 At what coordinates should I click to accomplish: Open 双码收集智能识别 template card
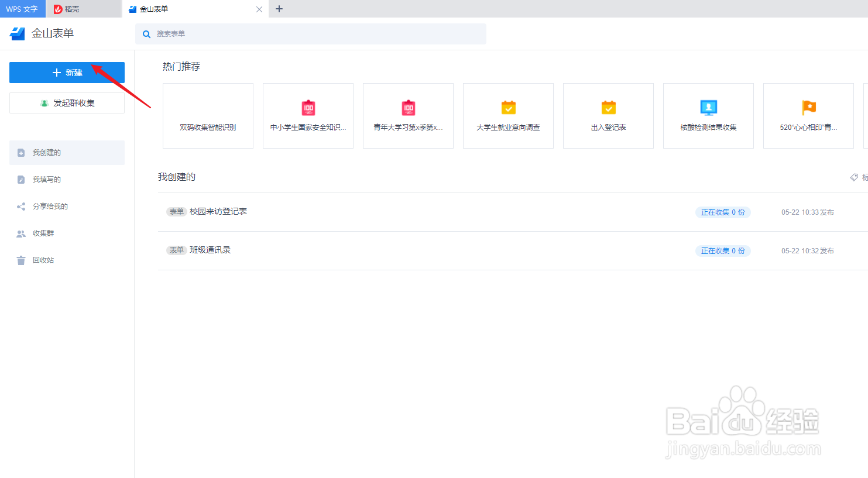(208, 116)
